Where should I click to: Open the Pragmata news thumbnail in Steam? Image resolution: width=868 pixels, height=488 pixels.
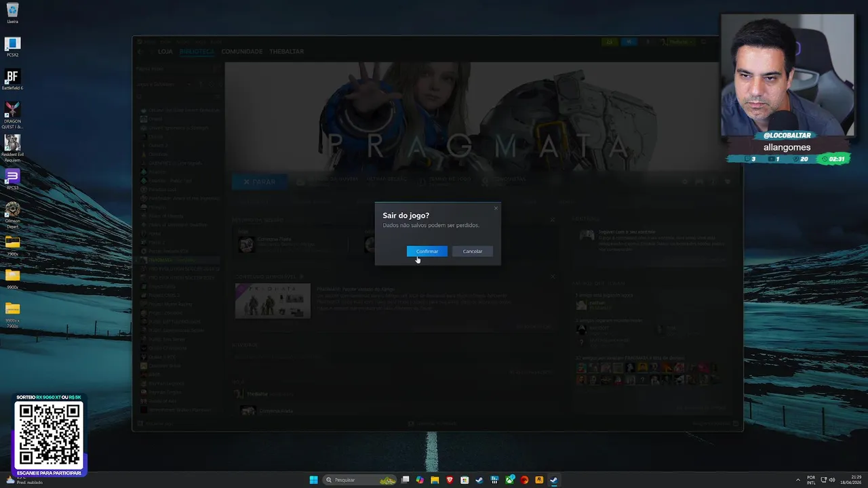click(x=273, y=301)
